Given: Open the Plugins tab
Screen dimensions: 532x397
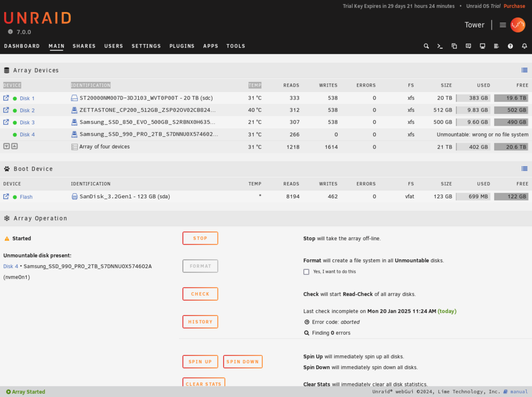Looking at the screenshot, I should [x=182, y=46].
